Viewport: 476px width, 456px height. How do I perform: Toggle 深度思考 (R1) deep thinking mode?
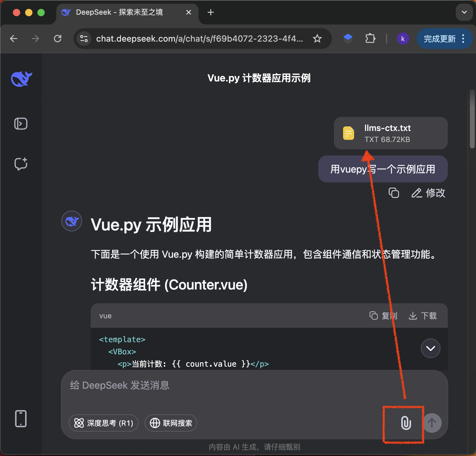(x=104, y=423)
